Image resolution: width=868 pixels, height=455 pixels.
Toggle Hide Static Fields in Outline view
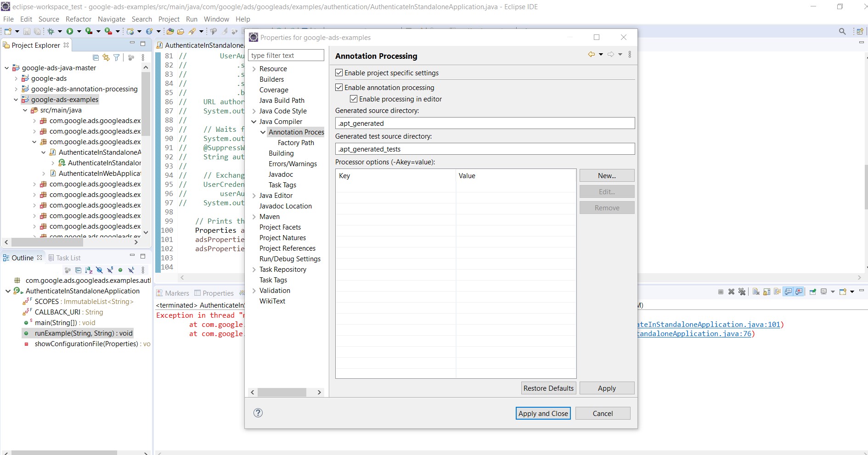click(x=110, y=270)
